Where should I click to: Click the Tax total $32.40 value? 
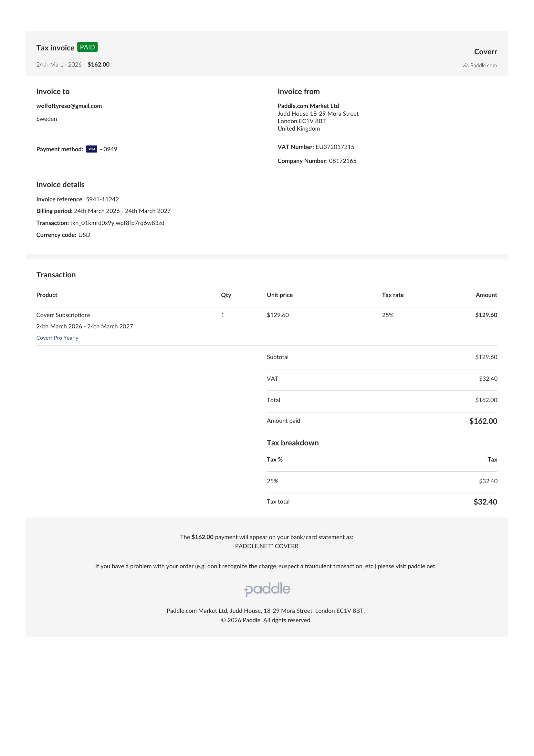pyautogui.click(x=485, y=502)
